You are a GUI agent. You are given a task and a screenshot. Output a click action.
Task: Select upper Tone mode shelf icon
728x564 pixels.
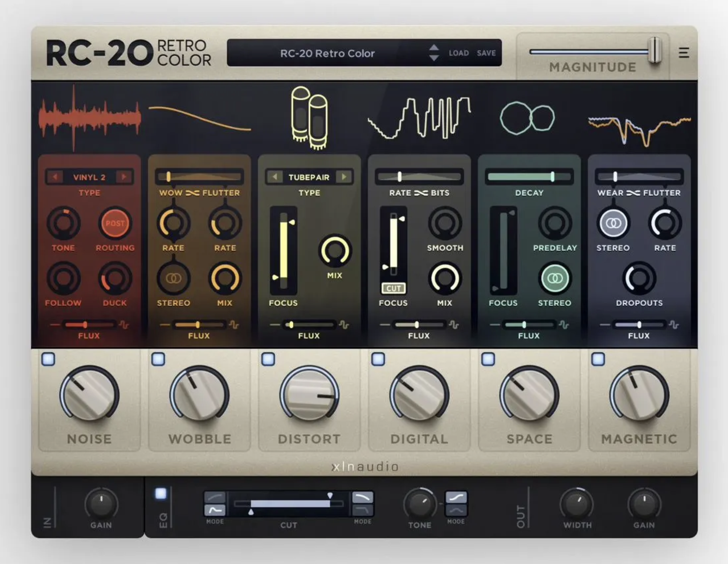(x=456, y=497)
